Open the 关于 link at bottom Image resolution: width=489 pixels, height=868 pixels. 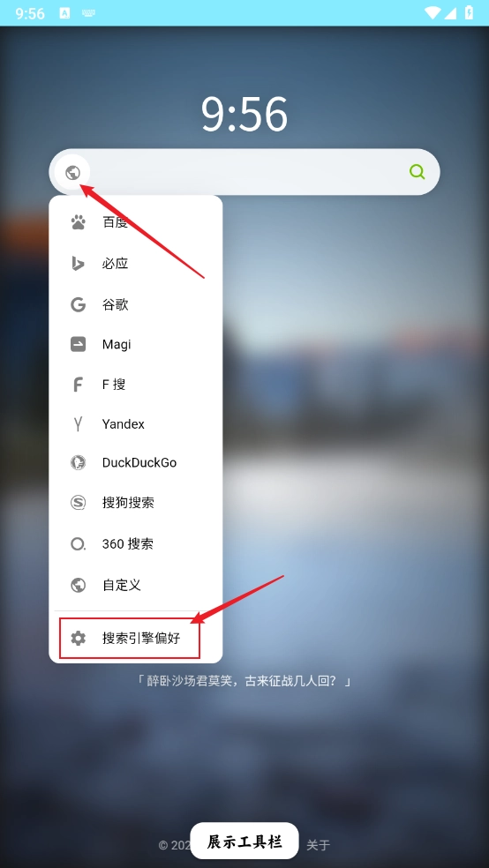point(319,845)
